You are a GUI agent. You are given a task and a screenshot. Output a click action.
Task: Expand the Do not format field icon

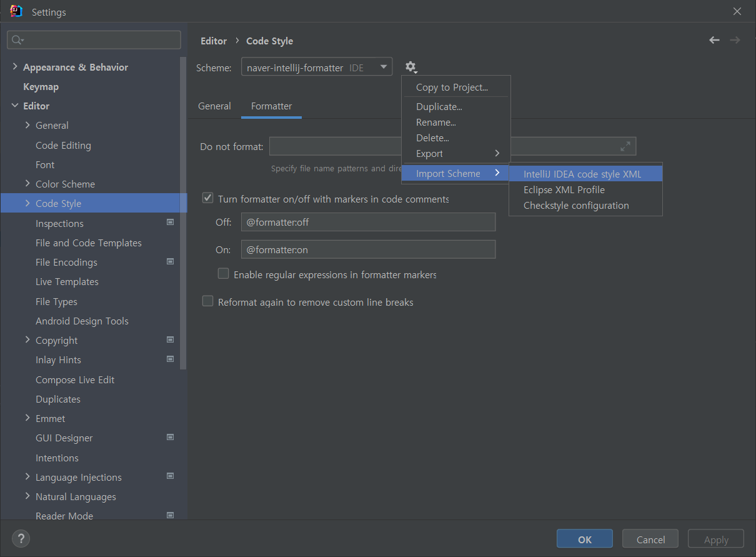(625, 146)
